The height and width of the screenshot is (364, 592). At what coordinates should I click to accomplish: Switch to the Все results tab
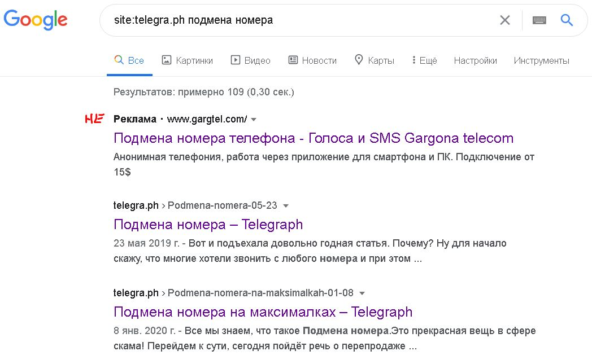(x=129, y=60)
